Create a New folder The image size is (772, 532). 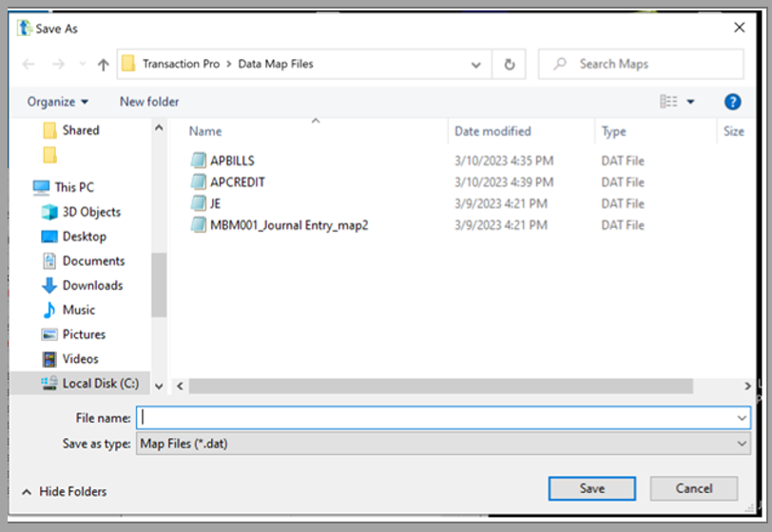point(149,102)
